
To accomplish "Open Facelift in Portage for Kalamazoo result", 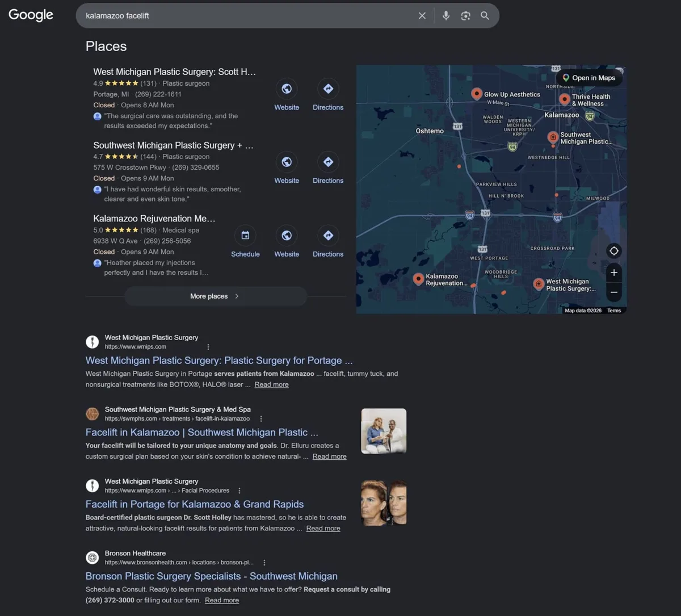I will 195,504.
